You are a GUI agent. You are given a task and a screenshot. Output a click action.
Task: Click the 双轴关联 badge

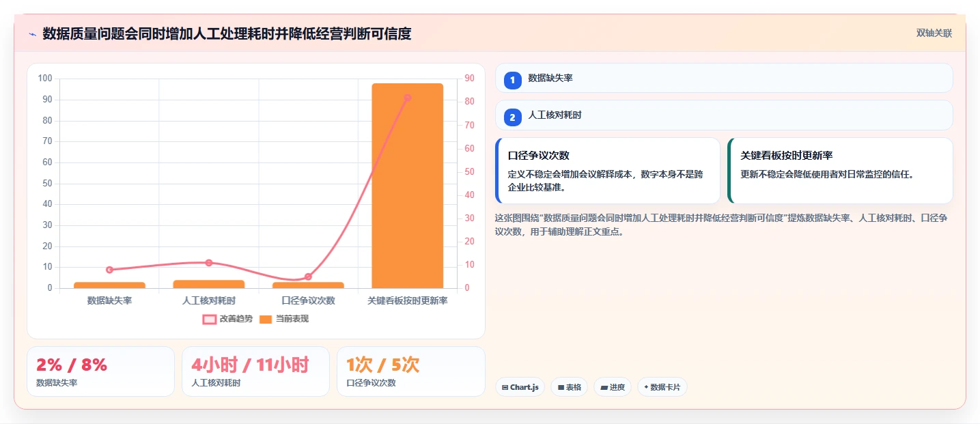pyautogui.click(x=934, y=33)
